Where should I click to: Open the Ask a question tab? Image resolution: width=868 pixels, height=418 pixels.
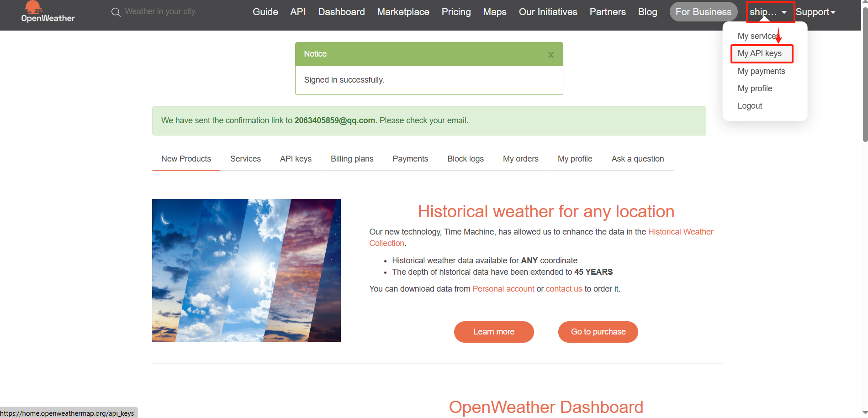coord(638,159)
